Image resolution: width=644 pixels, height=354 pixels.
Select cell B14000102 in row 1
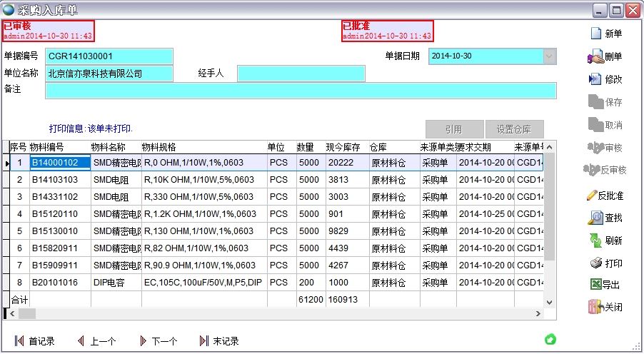click(x=60, y=163)
